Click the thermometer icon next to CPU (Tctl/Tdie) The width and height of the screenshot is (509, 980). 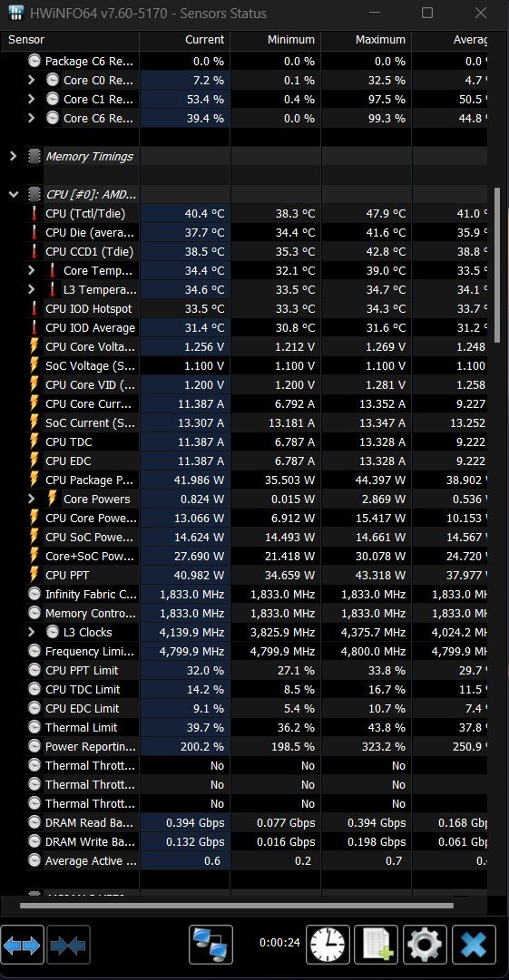(x=35, y=214)
